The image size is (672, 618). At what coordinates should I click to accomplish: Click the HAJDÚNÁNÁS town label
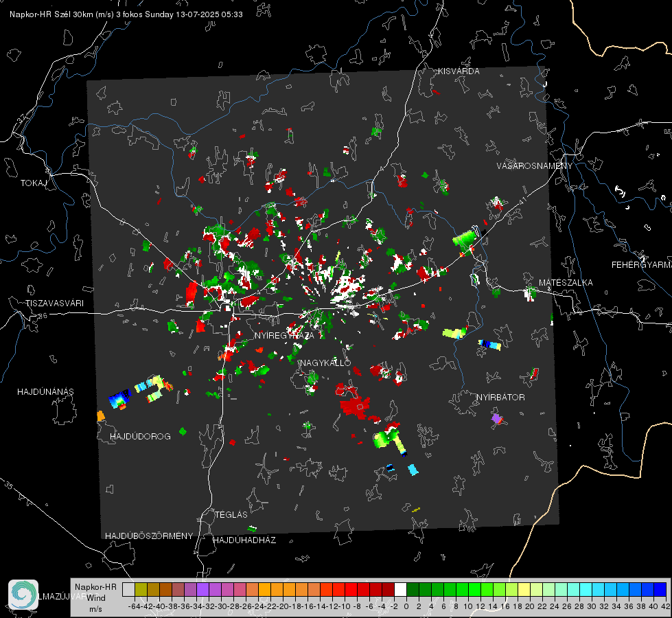[x=45, y=392]
